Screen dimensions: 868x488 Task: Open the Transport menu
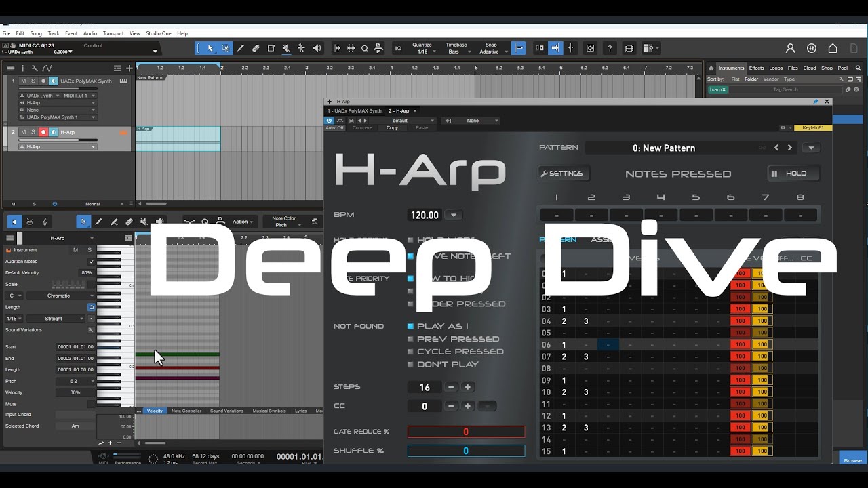tap(113, 33)
